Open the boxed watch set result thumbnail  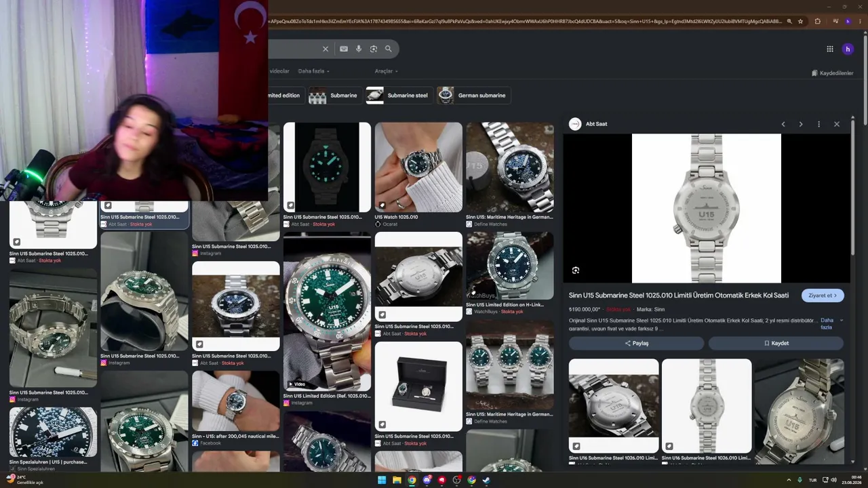coord(418,386)
